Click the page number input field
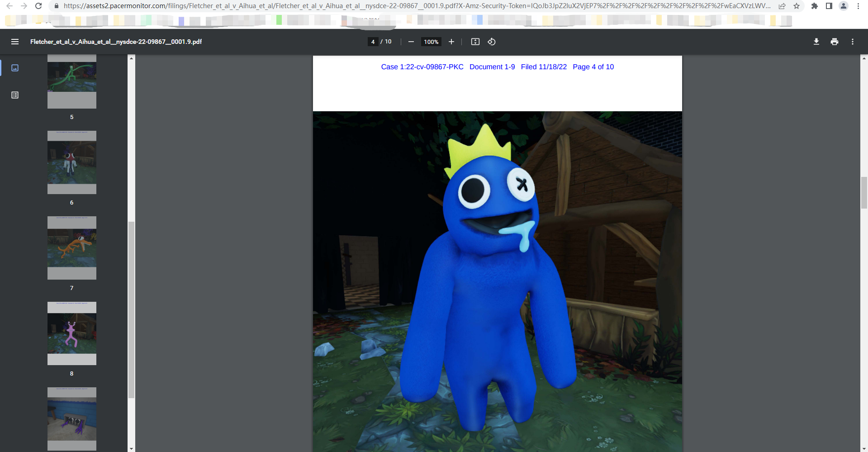The height and width of the screenshot is (452, 868). pyautogui.click(x=373, y=42)
